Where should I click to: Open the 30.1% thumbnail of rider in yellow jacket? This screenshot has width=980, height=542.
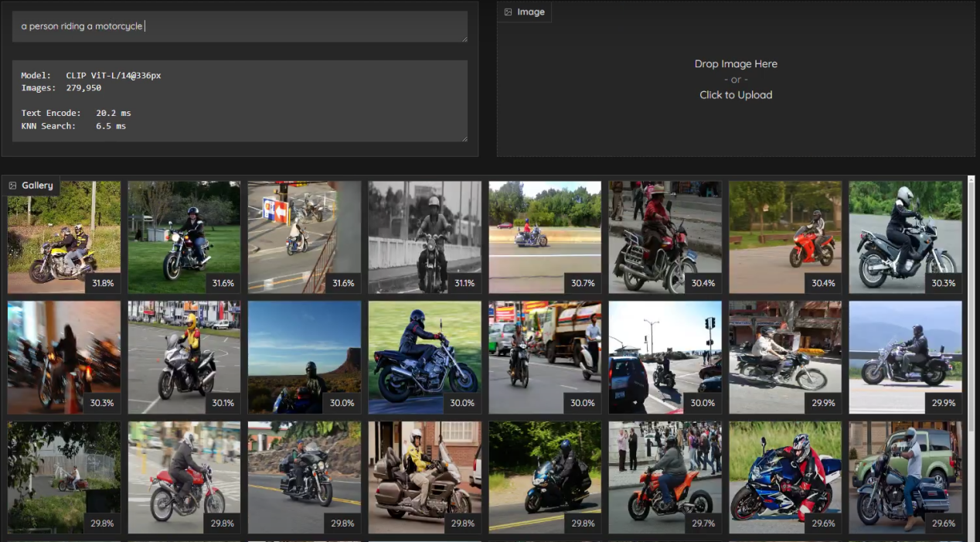(184, 357)
